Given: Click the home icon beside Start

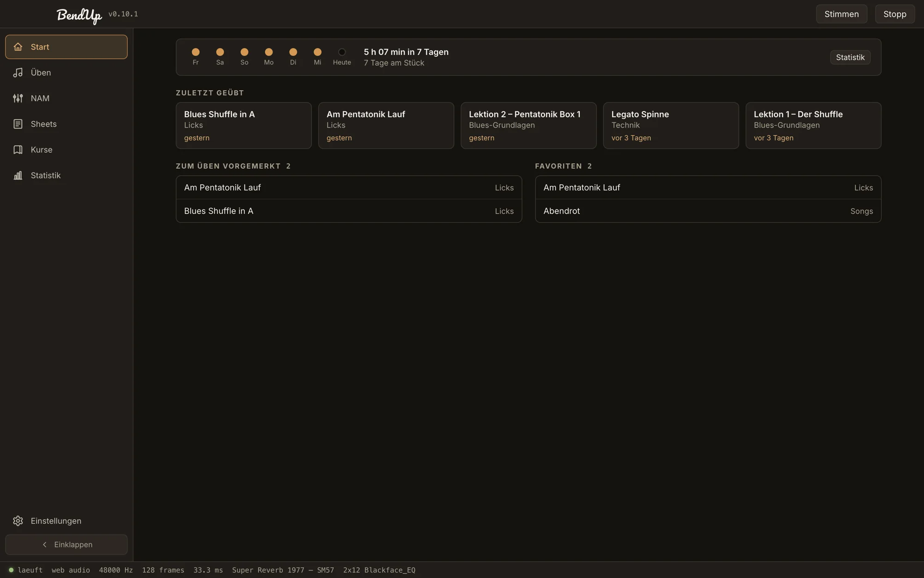Looking at the screenshot, I should click(18, 47).
